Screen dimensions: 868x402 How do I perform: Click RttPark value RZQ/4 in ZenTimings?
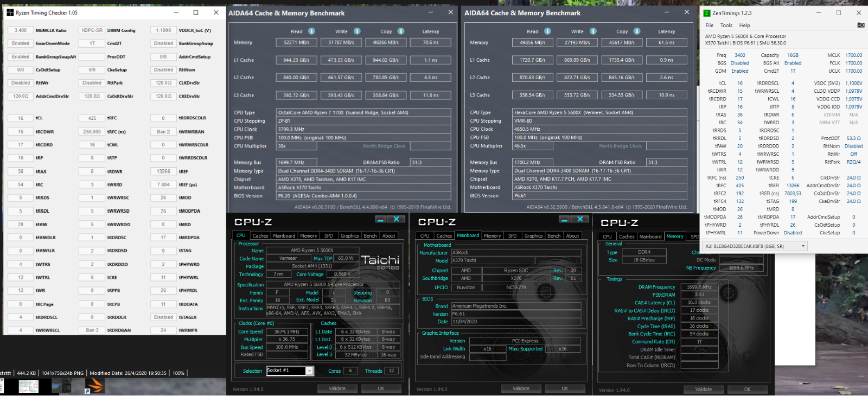[x=853, y=162]
